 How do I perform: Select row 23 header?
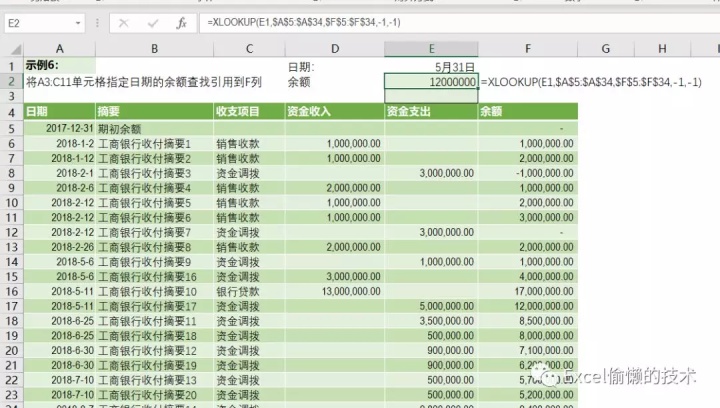tap(11, 395)
